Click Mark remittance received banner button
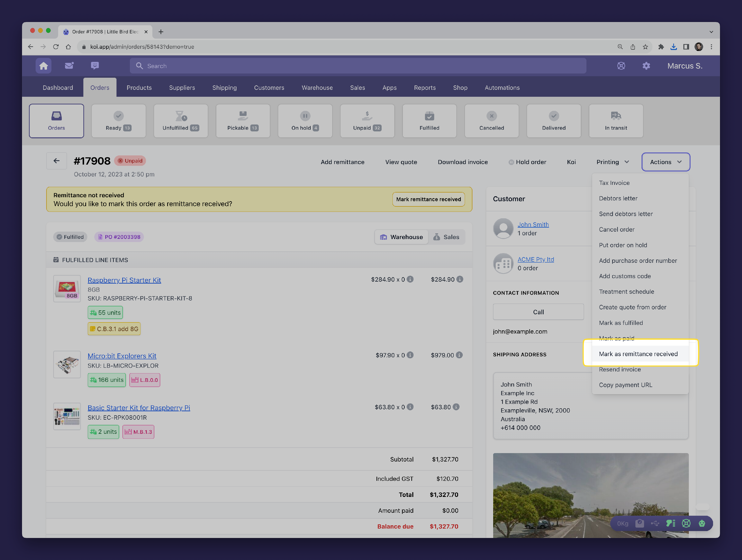This screenshot has height=560, width=742. click(428, 199)
